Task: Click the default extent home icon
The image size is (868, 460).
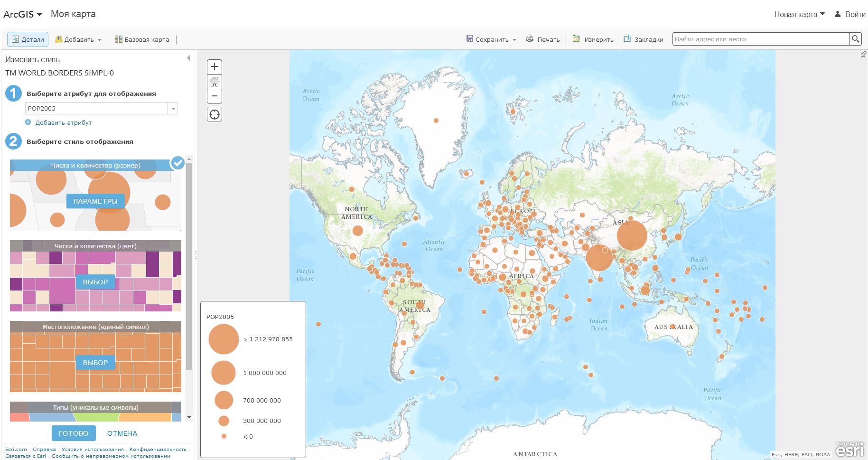Action: point(215,82)
